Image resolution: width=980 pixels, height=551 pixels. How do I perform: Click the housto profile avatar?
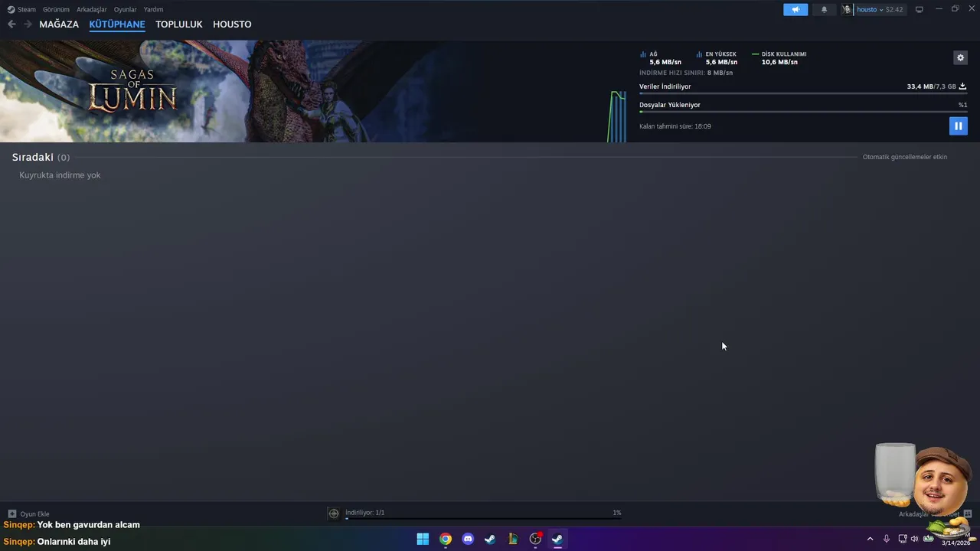click(847, 9)
